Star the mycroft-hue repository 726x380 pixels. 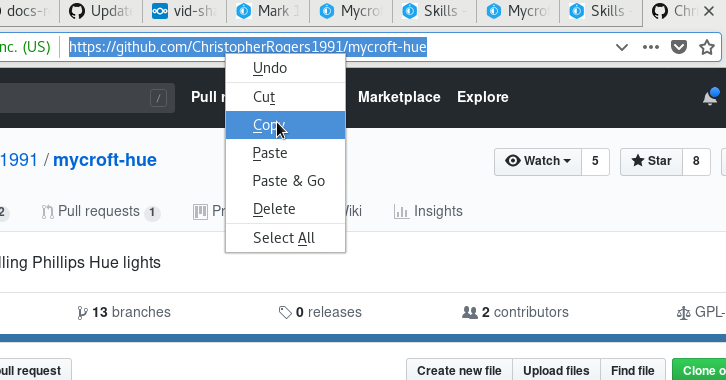(651, 162)
